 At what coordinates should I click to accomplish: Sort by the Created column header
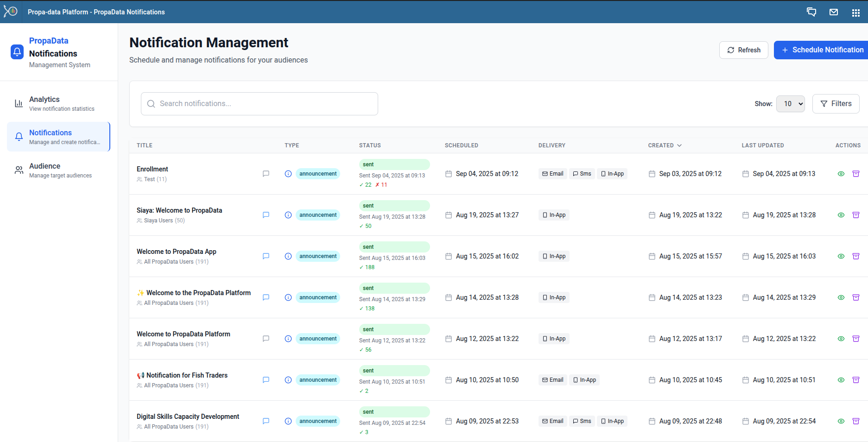click(x=665, y=145)
